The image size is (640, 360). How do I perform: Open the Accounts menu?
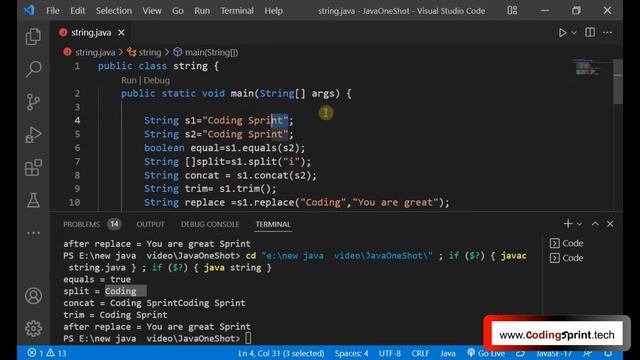pos(33,296)
